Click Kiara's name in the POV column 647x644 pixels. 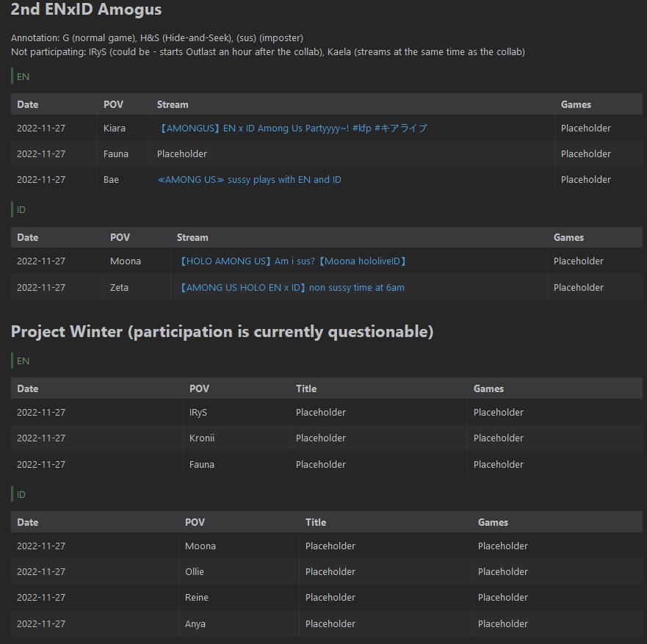(115, 128)
